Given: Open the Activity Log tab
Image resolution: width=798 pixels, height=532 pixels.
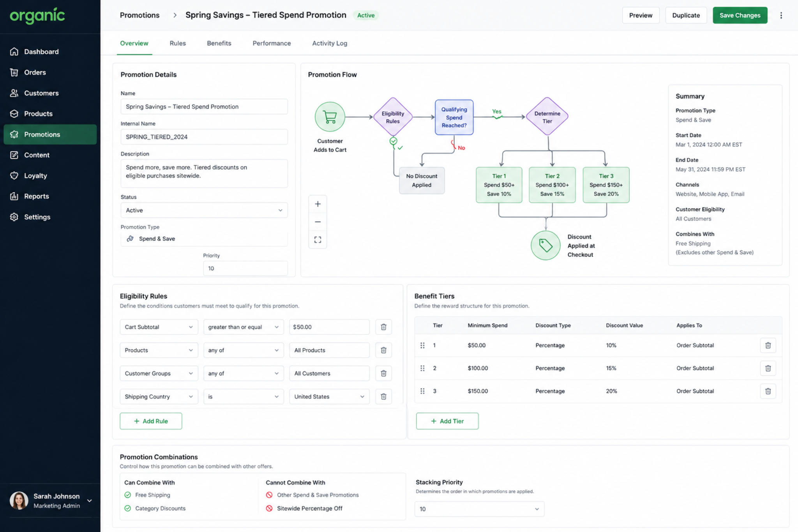Looking at the screenshot, I should point(329,43).
